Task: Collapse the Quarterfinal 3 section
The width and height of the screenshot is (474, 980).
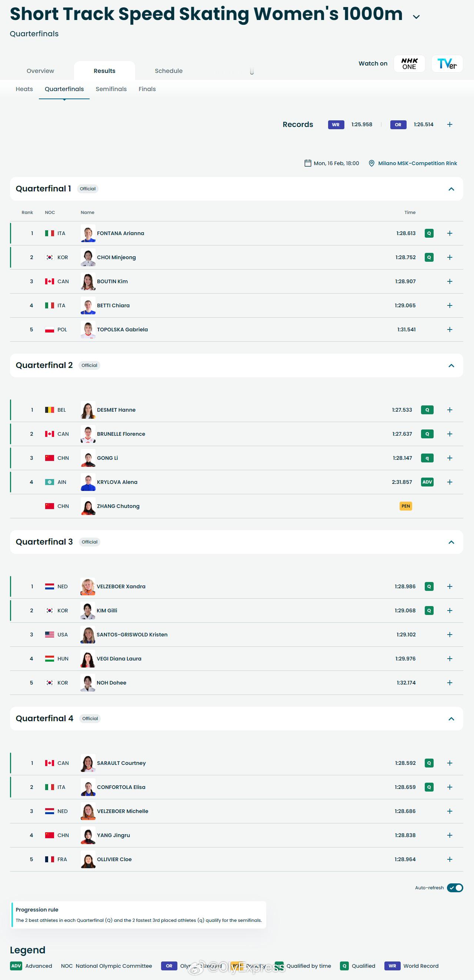Action: click(451, 542)
